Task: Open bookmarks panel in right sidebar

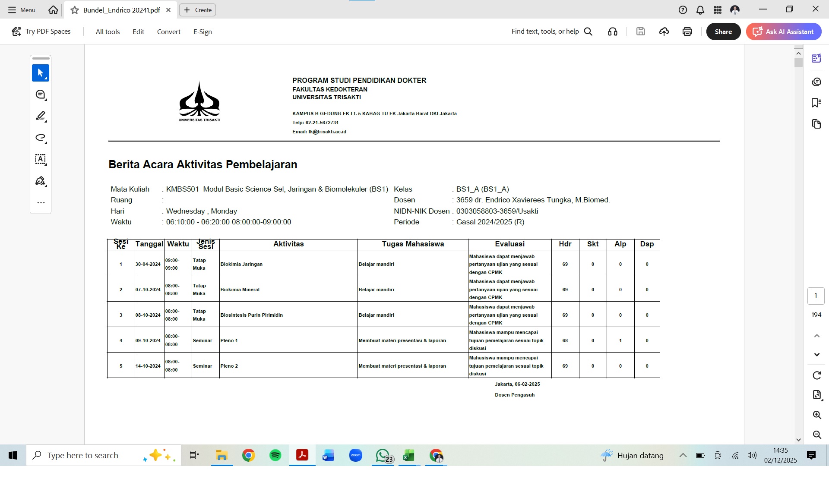Action: (x=816, y=103)
